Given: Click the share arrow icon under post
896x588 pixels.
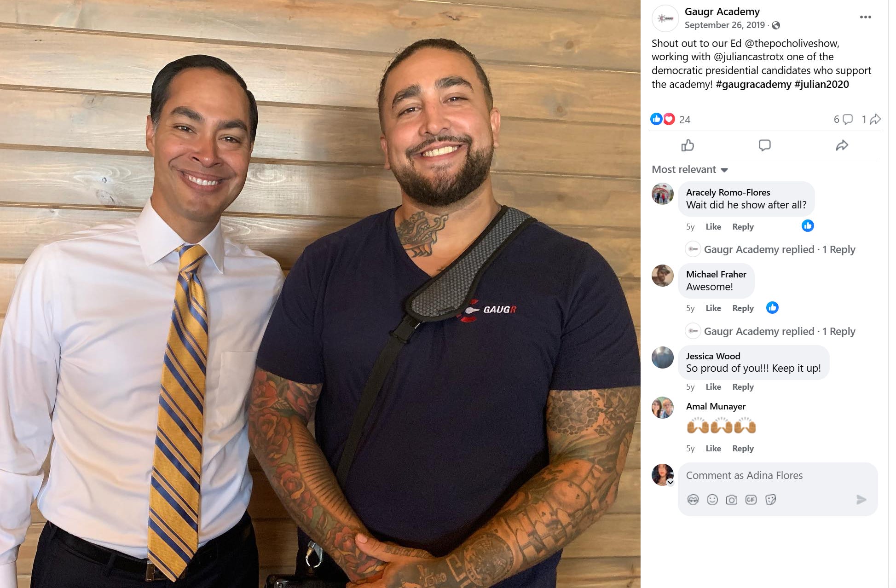Looking at the screenshot, I should coord(842,145).
